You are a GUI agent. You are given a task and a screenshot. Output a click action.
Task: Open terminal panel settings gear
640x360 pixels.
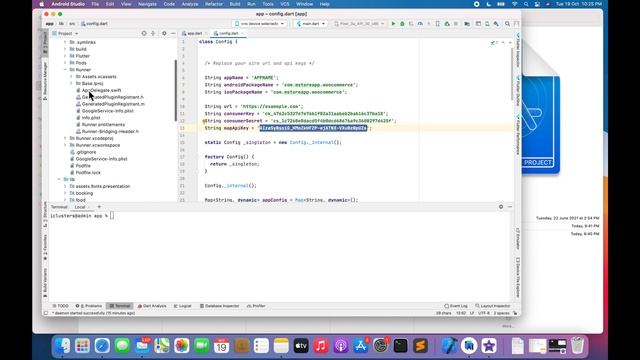(x=501, y=207)
